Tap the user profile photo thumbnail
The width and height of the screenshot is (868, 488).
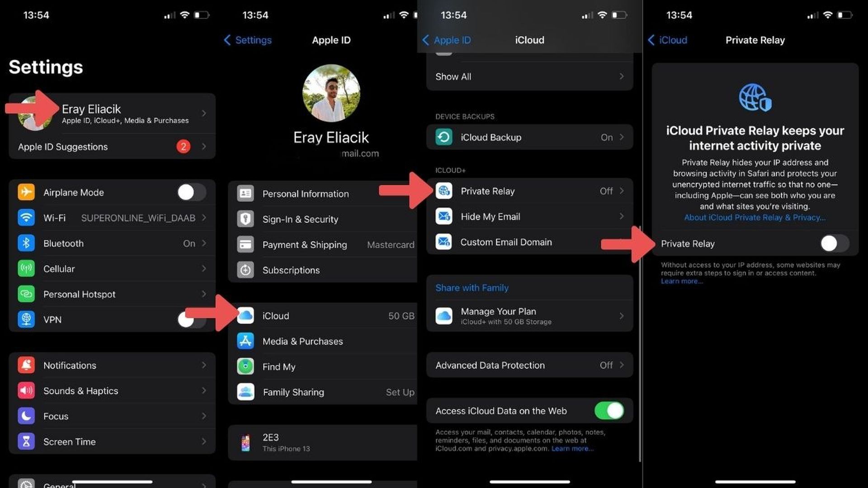34,113
